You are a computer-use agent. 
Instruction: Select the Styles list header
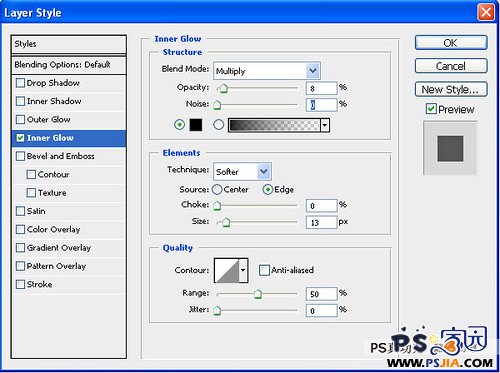(x=69, y=44)
